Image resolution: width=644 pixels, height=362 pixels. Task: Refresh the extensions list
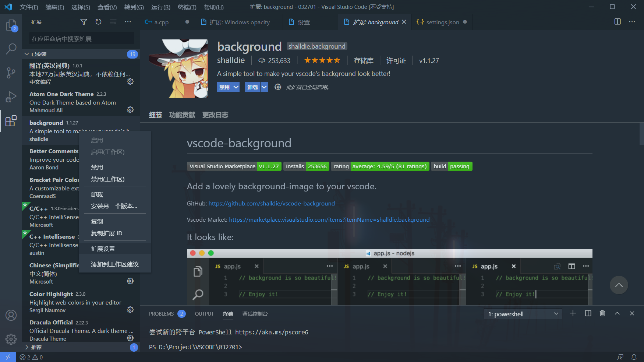point(98,22)
